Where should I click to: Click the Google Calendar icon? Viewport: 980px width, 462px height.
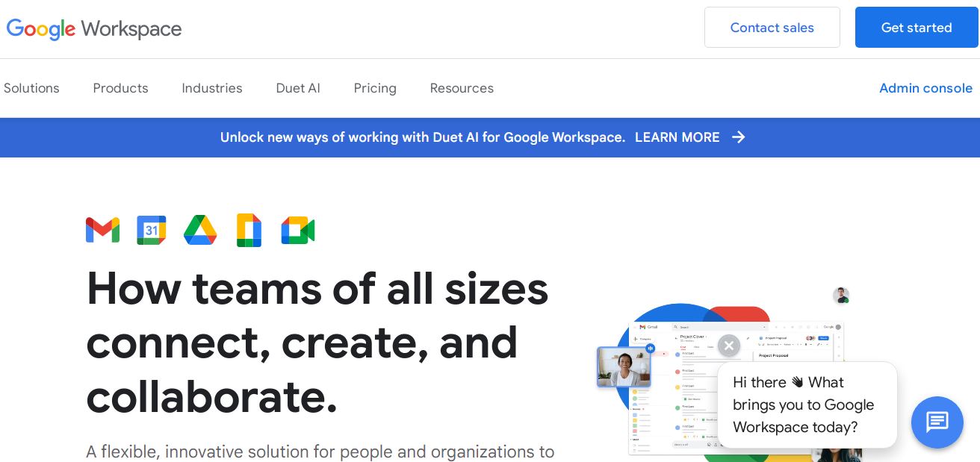[152, 230]
